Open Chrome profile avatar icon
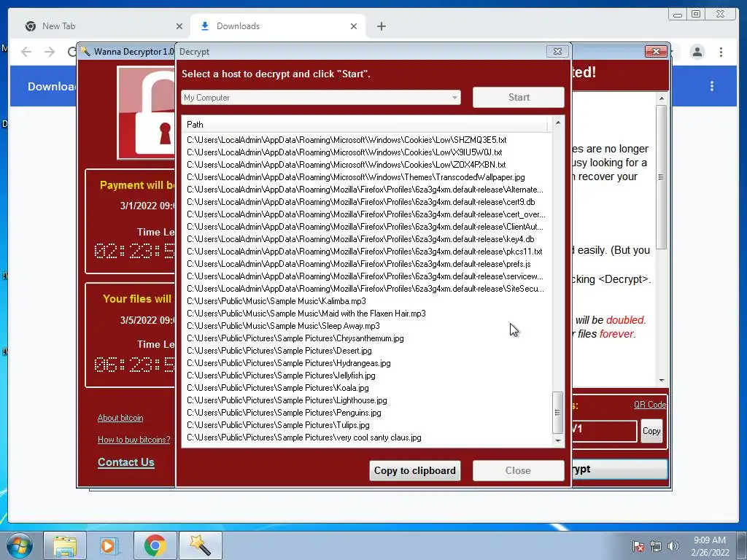Viewport: 747px width, 560px height. point(697,52)
